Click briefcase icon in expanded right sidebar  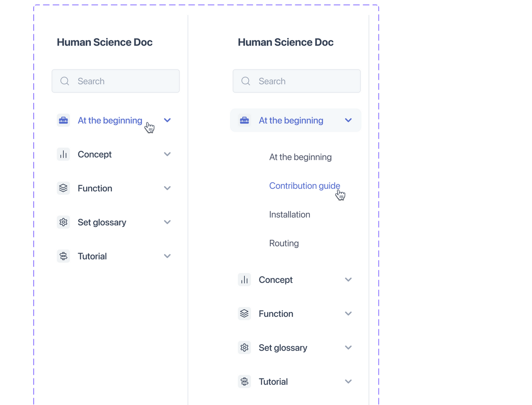click(244, 121)
